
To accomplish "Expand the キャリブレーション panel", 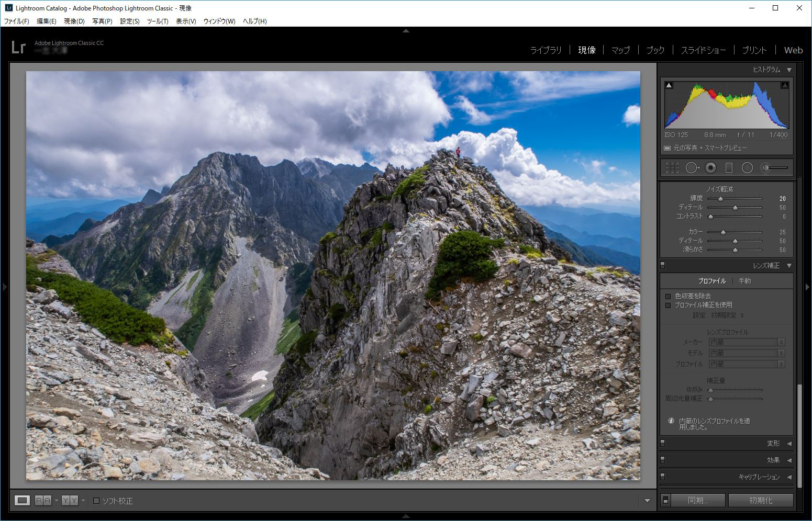I will point(789,477).
